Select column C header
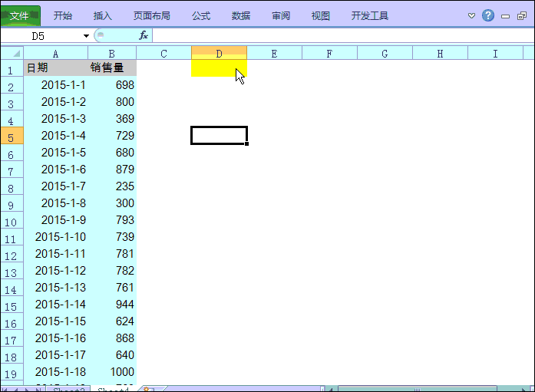This screenshot has width=535, height=392. 163,54
